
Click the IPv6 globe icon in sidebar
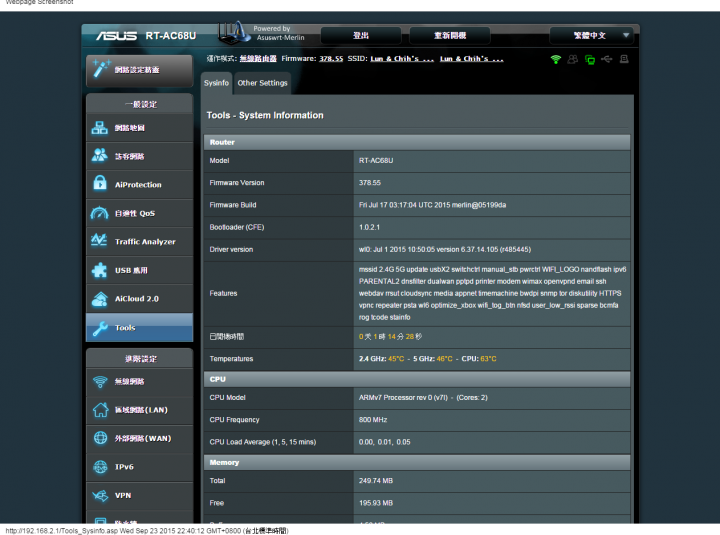pos(100,467)
